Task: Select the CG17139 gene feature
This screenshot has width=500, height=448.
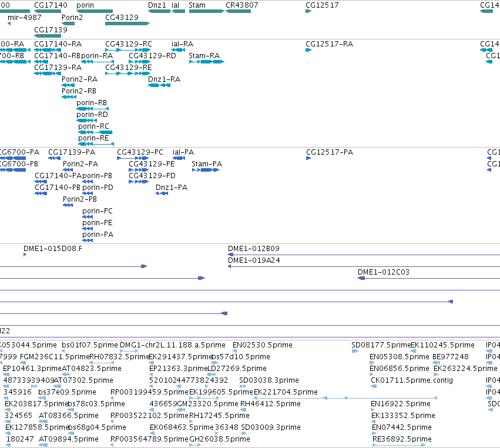Action: [48, 36]
